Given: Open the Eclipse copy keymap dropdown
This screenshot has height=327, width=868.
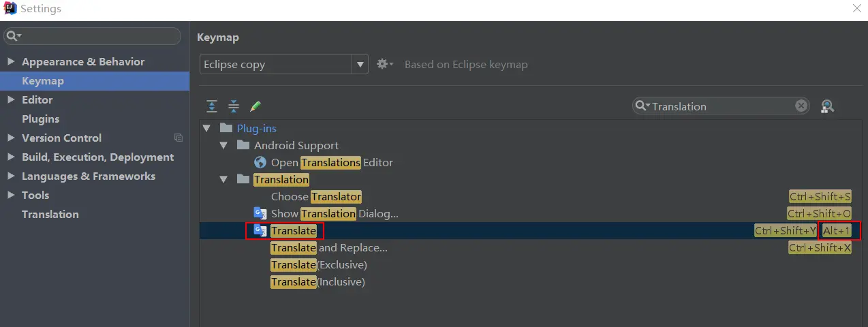Looking at the screenshot, I should tap(360, 65).
